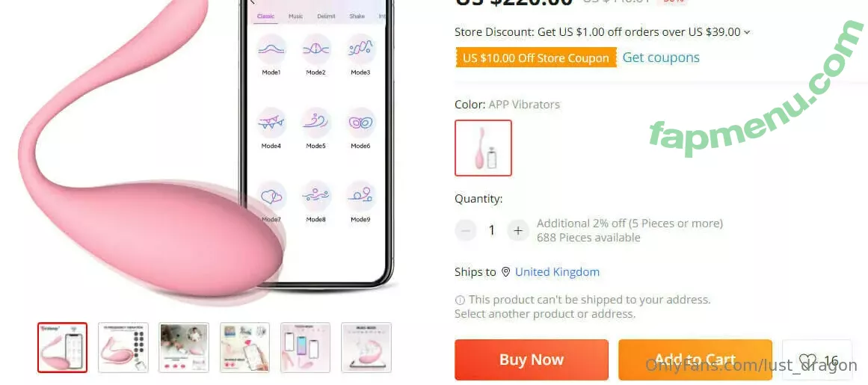The image size is (868, 385).
Task: Tap the Mode9 pattern icon
Action: coord(361,196)
